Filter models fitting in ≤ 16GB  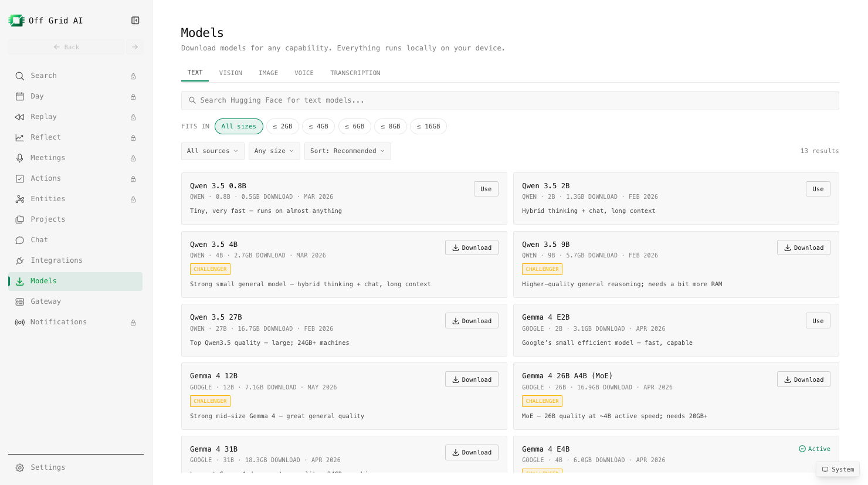[x=428, y=126]
